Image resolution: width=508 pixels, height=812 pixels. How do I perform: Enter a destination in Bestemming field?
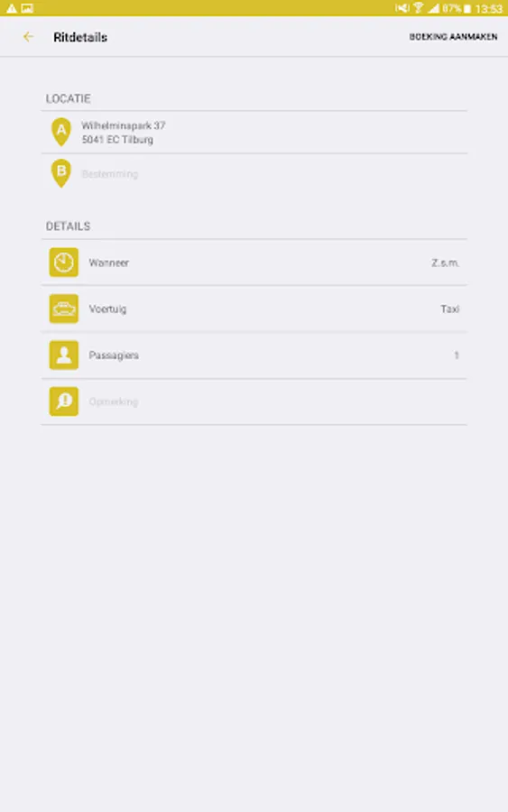(x=254, y=174)
